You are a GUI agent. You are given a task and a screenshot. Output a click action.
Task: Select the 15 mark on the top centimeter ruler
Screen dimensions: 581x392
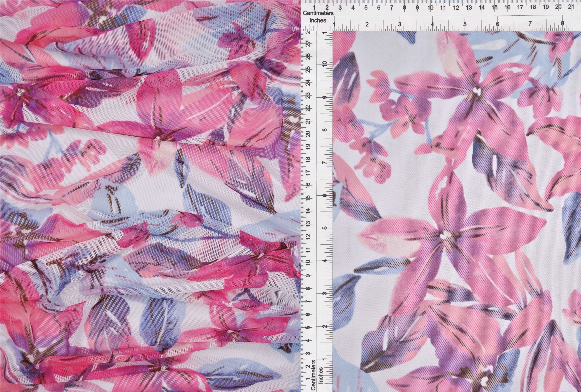494,7
